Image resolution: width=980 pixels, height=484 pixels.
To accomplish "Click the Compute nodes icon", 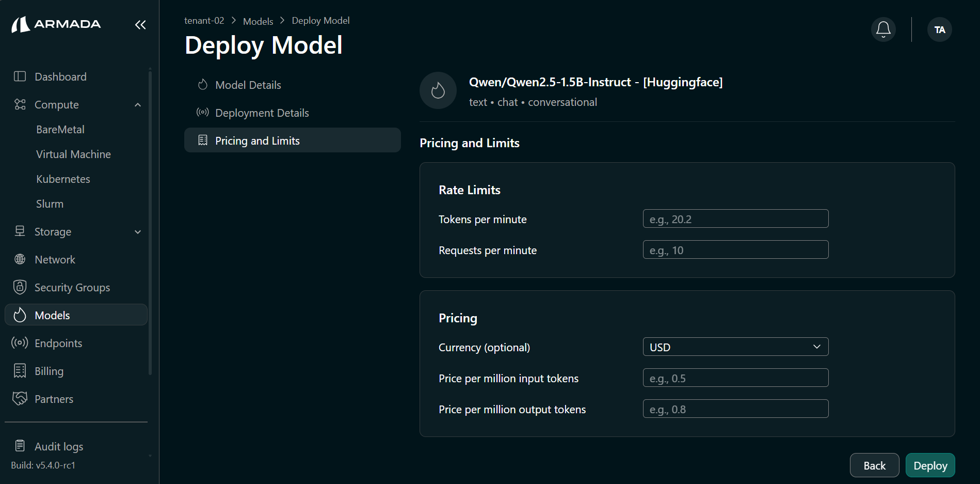I will (x=20, y=104).
